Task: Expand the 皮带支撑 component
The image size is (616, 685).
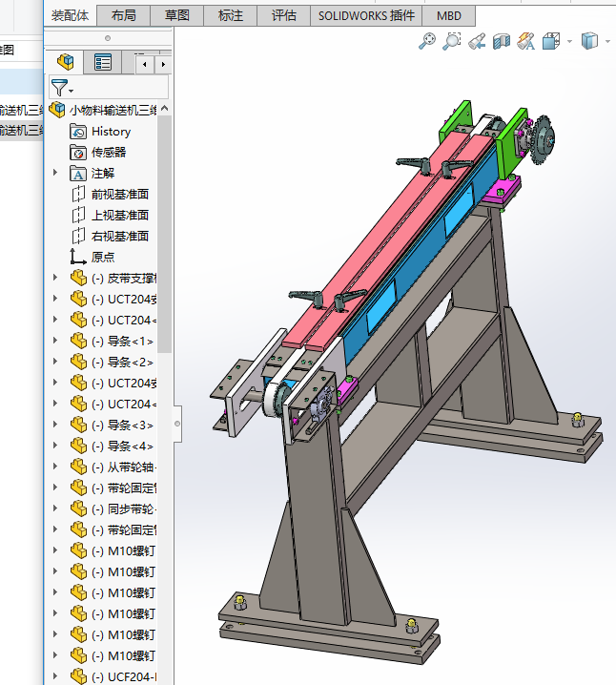Action: point(55,278)
